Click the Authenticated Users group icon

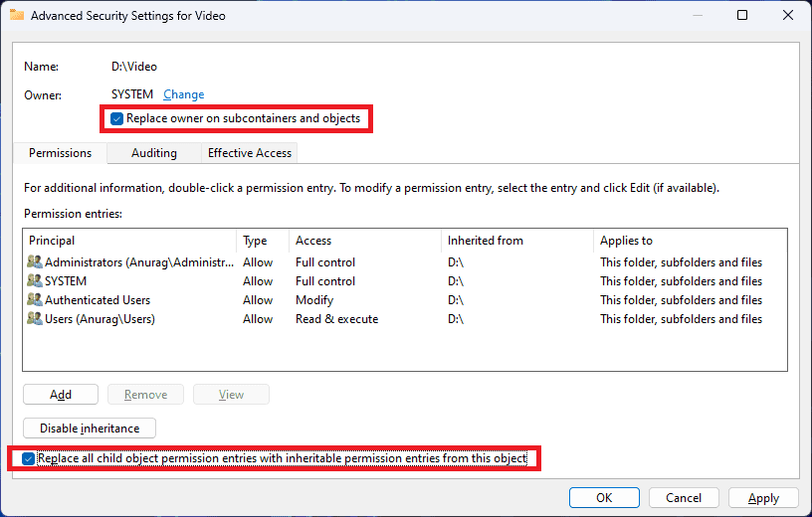pos(35,300)
